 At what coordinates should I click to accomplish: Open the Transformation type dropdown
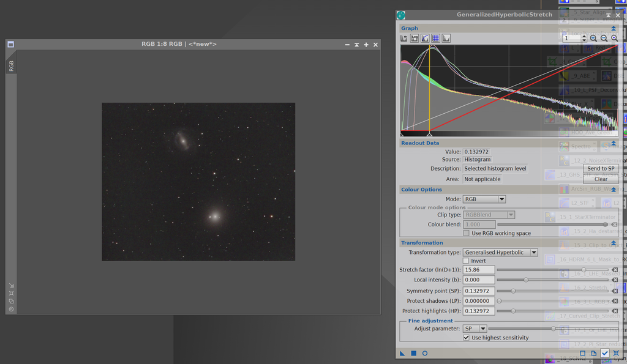pos(500,253)
